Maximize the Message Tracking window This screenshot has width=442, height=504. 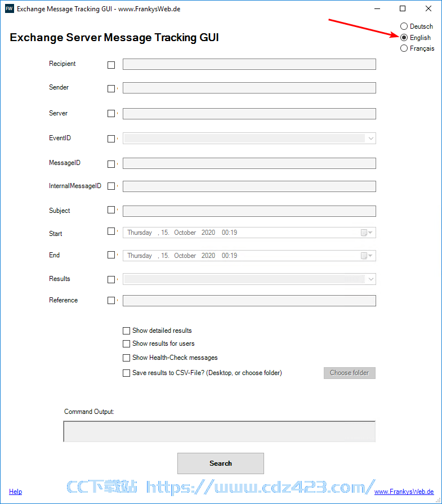click(x=403, y=8)
